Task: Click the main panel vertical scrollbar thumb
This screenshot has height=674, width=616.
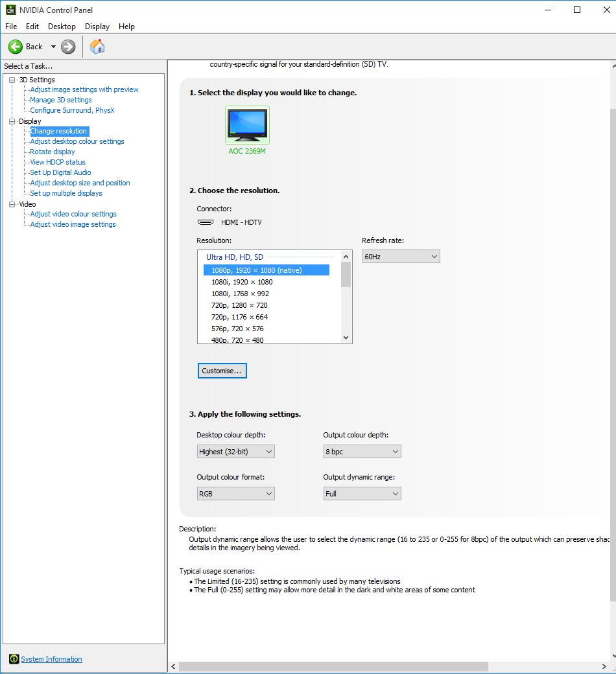Action: tap(613, 355)
